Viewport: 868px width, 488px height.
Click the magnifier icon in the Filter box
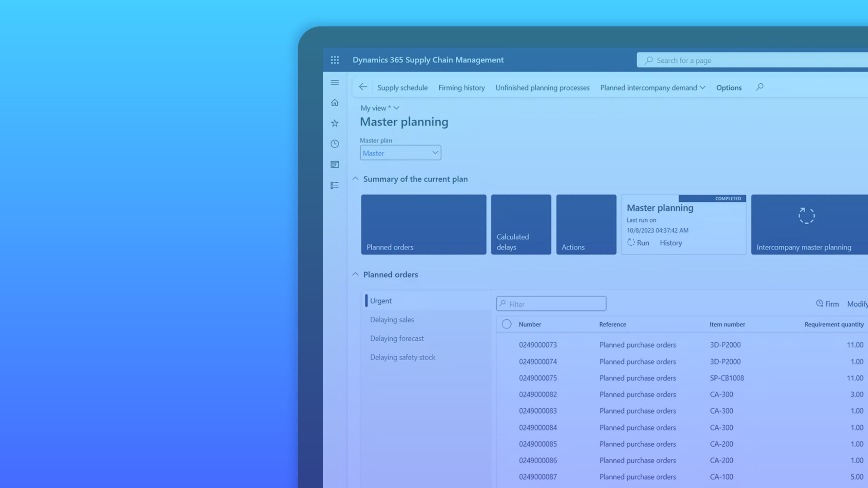point(502,303)
